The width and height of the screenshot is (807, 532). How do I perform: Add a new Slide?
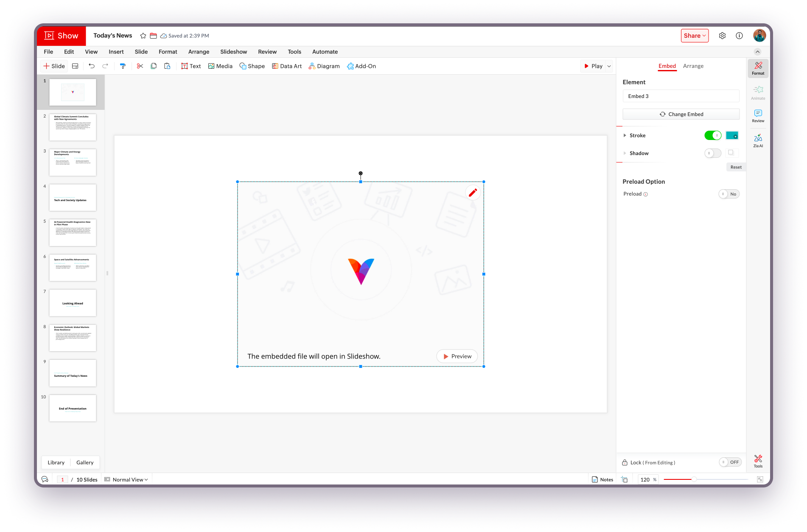tap(54, 66)
